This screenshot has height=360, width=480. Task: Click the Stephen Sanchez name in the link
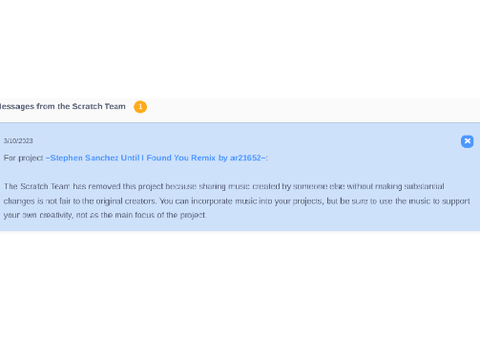click(84, 158)
